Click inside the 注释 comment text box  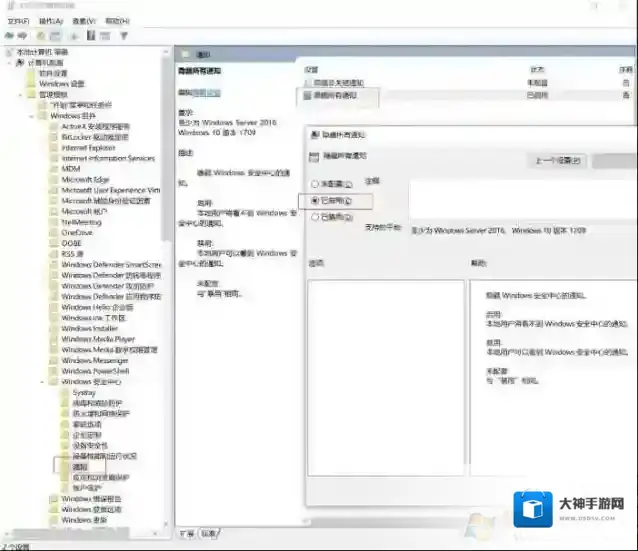click(x=523, y=199)
